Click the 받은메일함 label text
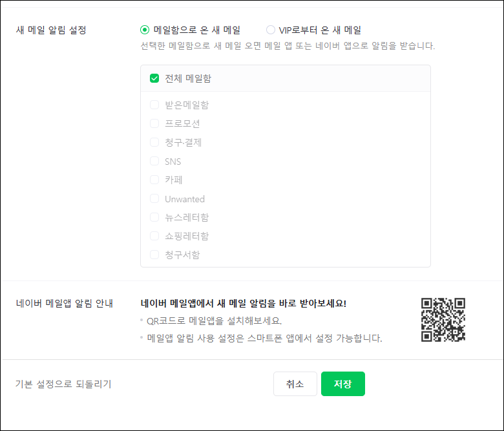This screenshot has width=504, height=431. point(187,105)
